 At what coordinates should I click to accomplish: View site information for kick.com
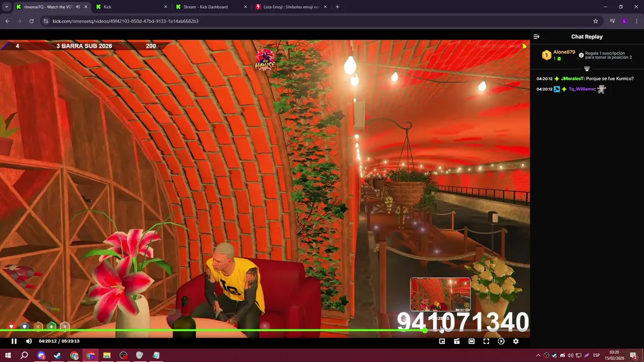coord(46,21)
